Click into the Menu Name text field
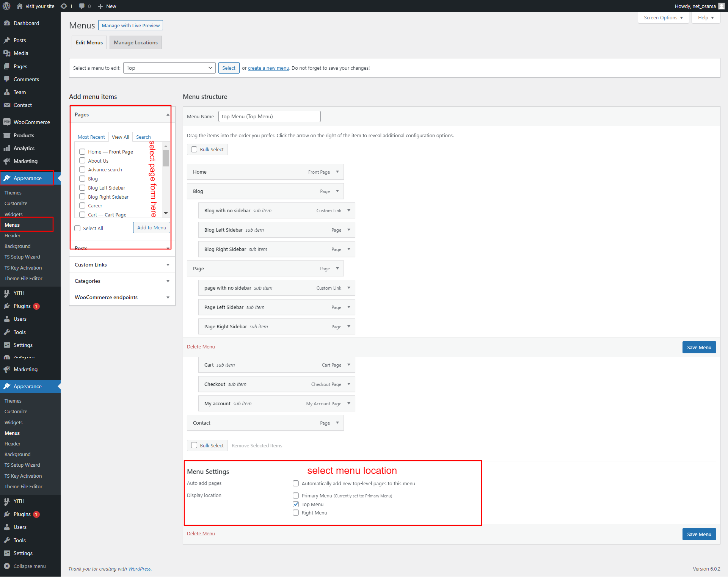Screen dimensions: 728x577 point(269,116)
